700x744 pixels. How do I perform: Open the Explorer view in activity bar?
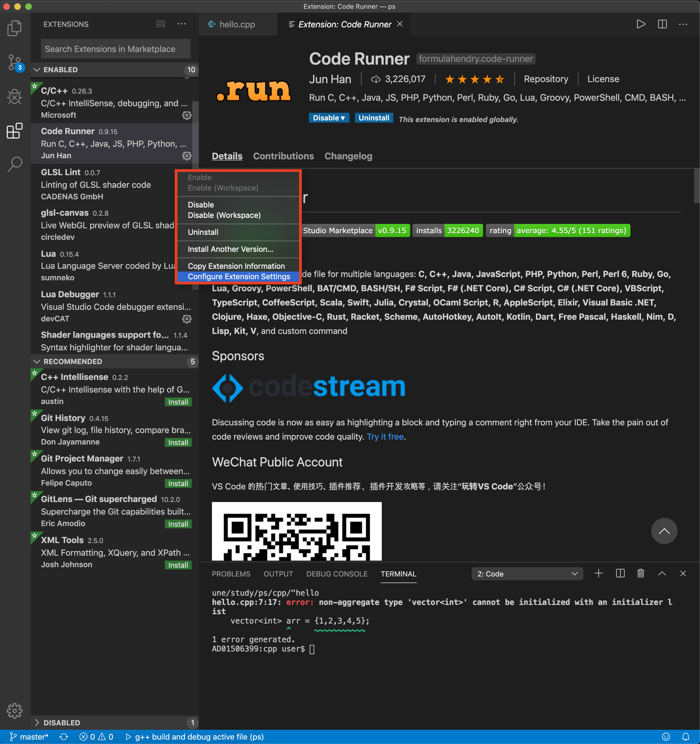15,28
